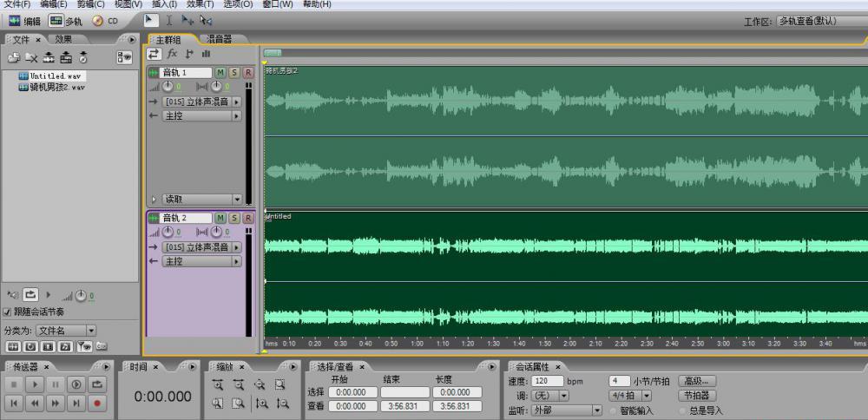Click the Zoom Out Horizontally icon

point(239,384)
